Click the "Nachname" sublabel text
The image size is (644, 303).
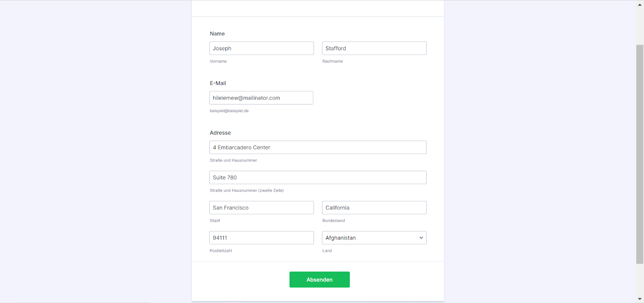[x=332, y=61]
